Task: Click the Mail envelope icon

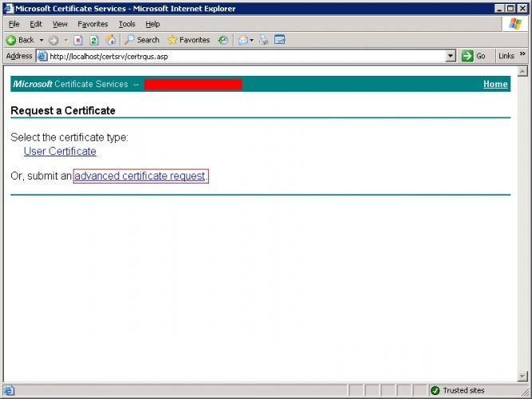Action: click(243, 40)
